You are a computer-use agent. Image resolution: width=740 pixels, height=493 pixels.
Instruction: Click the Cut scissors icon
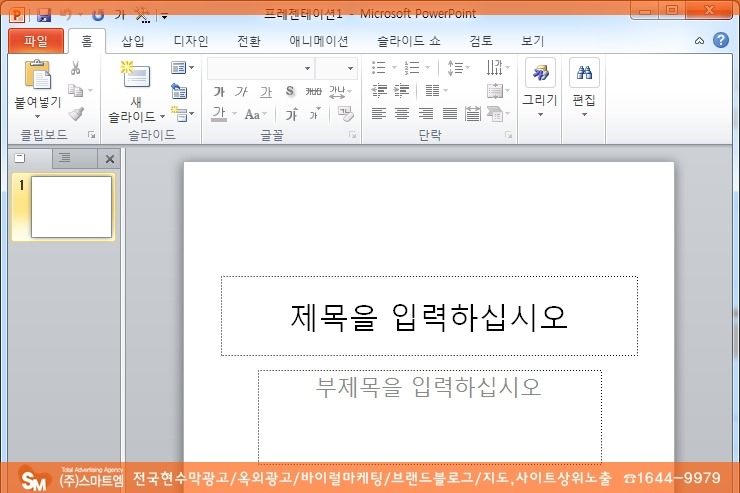[75, 68]
